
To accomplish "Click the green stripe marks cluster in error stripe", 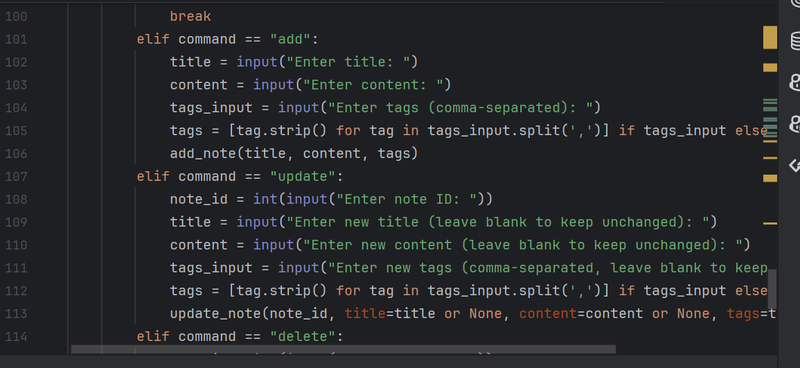I will click(x=770, y=118).
